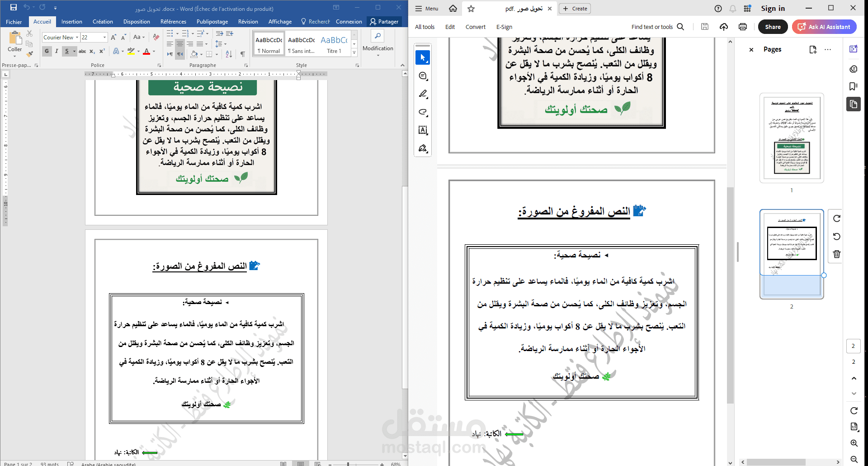Click the Share button in Acrobat
Viewport: 868px width, 466px height.
tap(773, 27)
